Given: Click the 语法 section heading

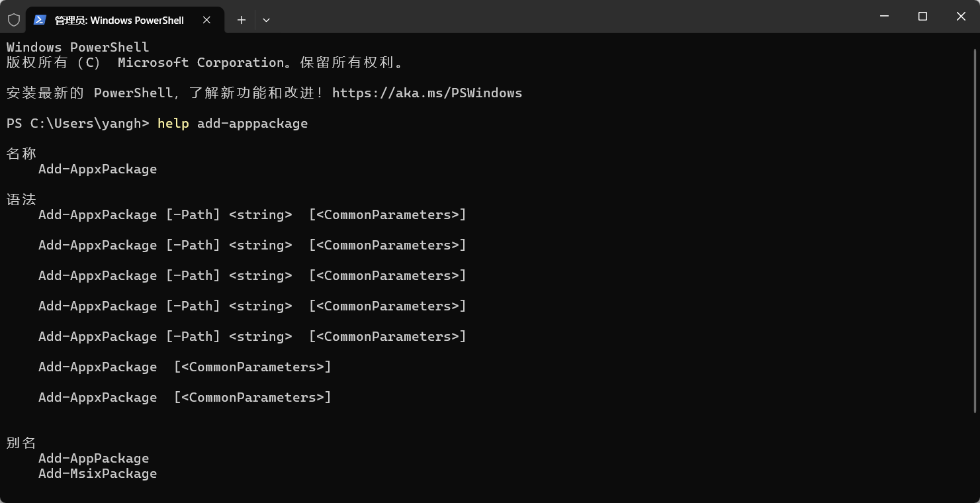Looking at the screenshot, I should coord(21,199).
